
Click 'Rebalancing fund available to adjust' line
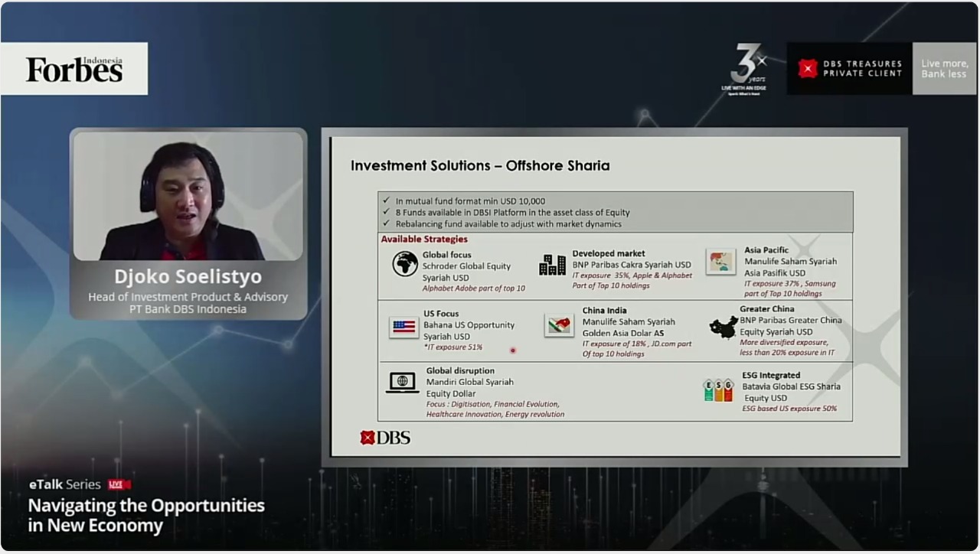[x=509, y=224]
